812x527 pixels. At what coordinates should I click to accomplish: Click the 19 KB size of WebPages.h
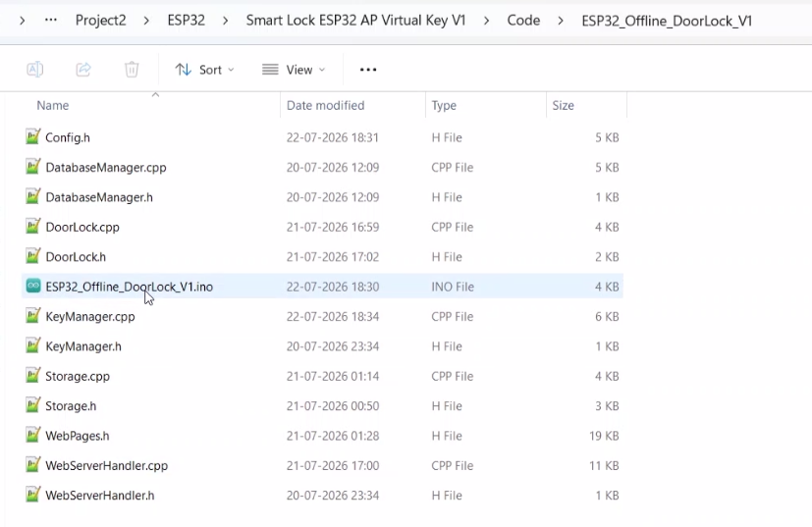point(604,436)
